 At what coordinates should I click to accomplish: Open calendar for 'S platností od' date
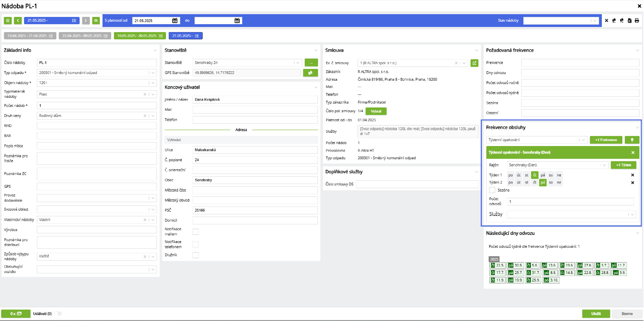[175, 20]
